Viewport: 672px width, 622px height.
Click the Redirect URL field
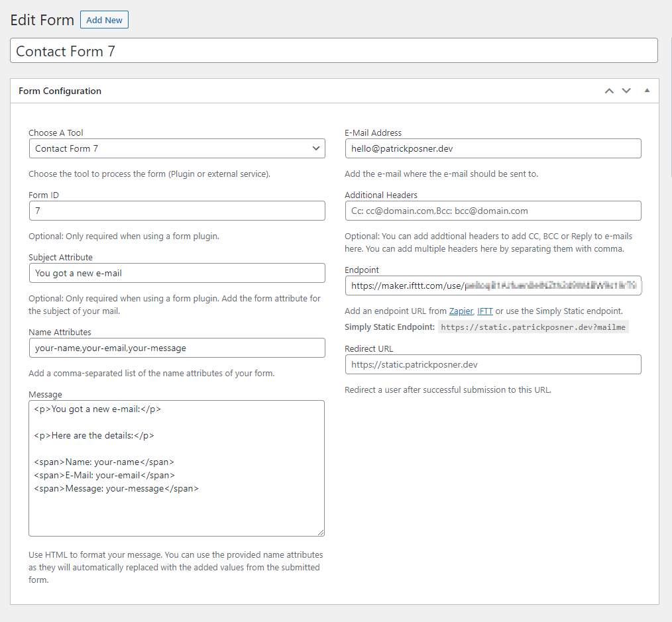[x=493, y=364]
